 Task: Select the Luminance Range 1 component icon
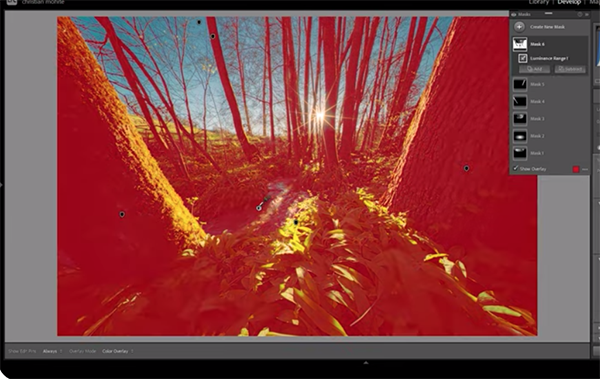point(522,58)
